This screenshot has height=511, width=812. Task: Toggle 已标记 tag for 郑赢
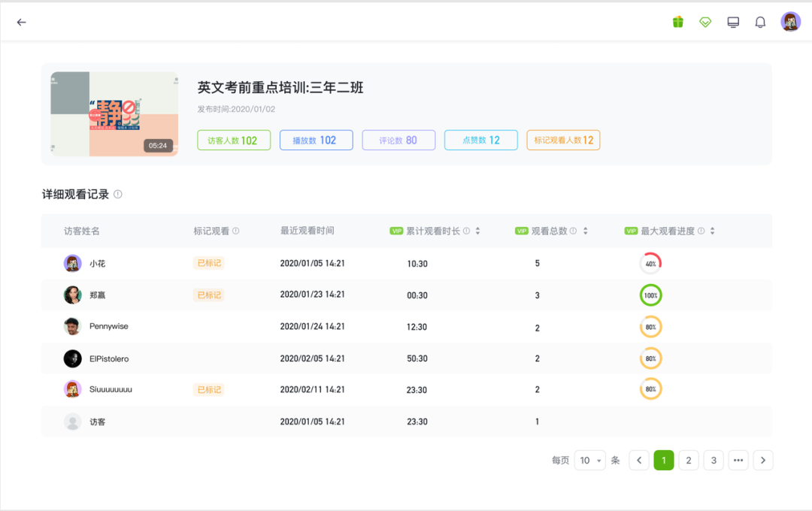tap(209, 295)
